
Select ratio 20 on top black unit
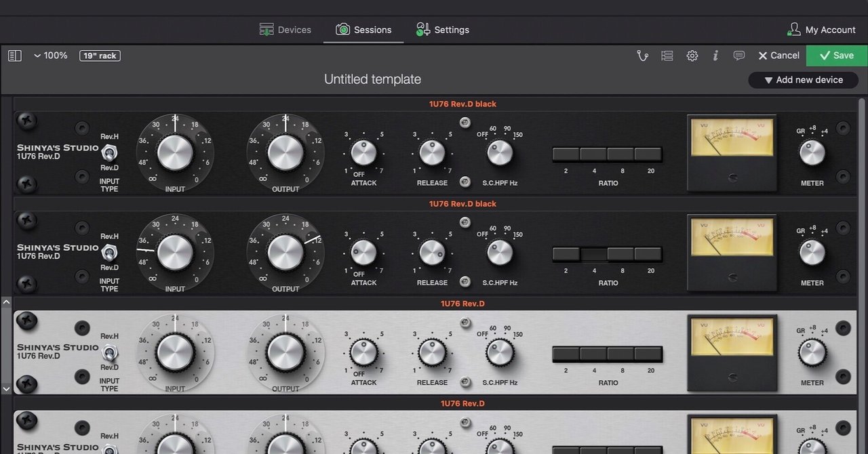coord(648,154)
